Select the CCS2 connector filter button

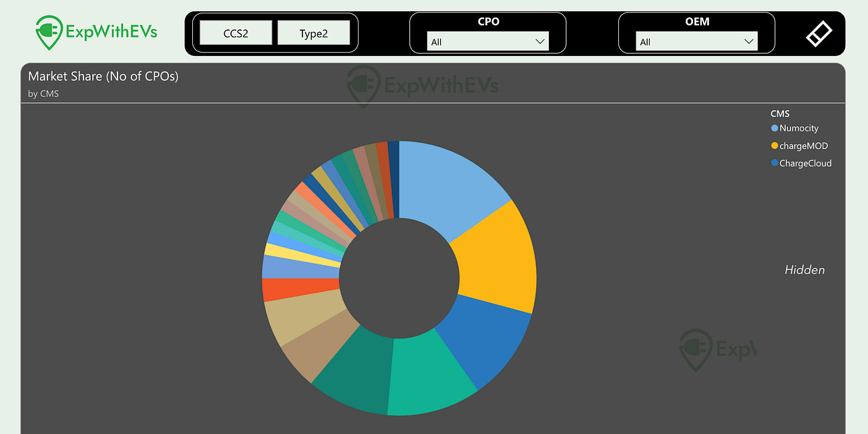pyautogui.click(x=236, y=33)
